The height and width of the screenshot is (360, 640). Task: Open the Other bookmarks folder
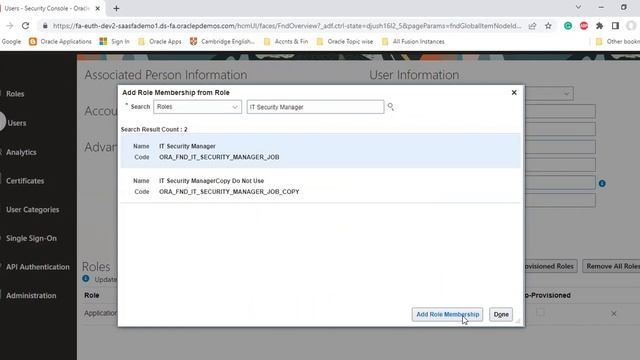[618, 42]
